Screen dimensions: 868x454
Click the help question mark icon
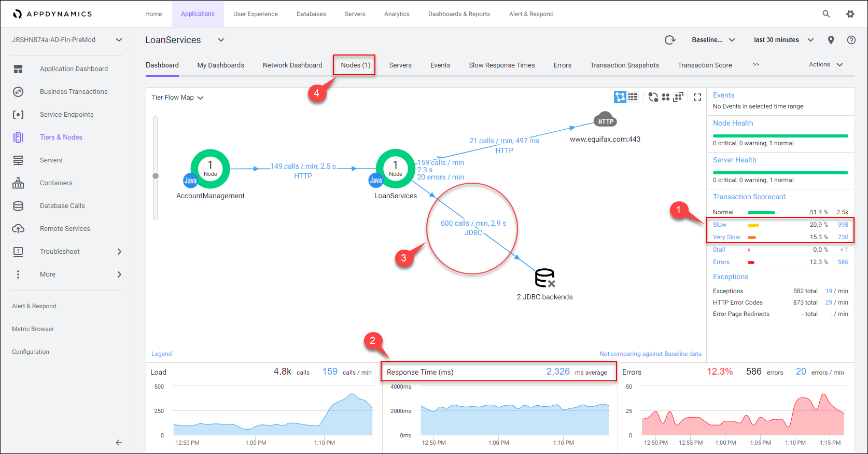(851, 40)
